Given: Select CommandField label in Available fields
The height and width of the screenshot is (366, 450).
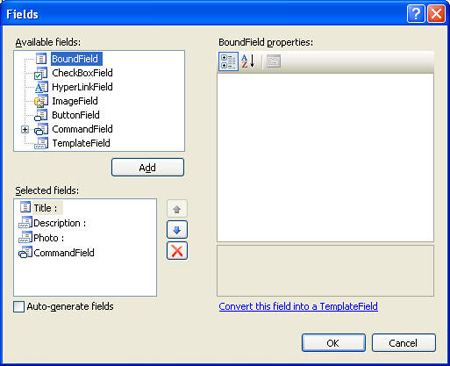Looking at the screenshot, I should click(82, 129).
